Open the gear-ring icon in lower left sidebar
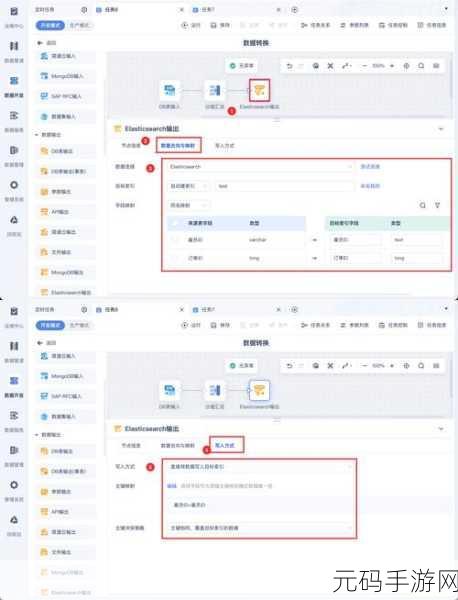Screen dimensions: 458x600 tap(14, 485)
